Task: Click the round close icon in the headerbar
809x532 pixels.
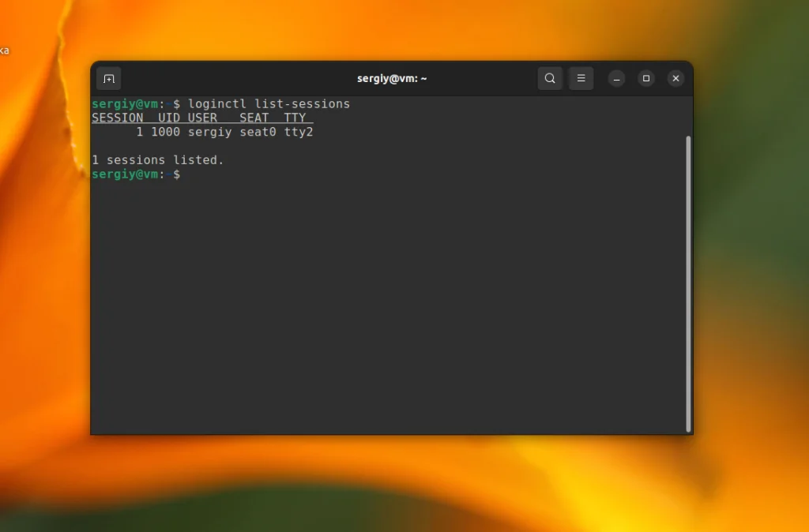Action: pos(675,78)
